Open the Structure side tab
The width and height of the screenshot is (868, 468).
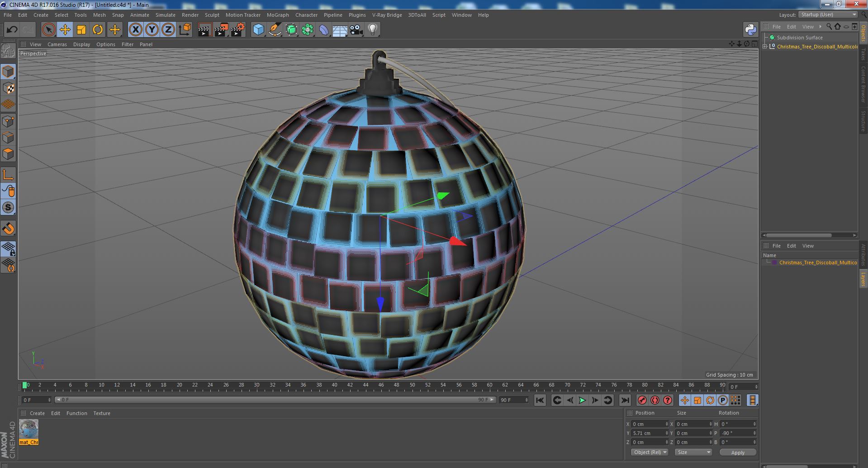[x=863, y=120]
